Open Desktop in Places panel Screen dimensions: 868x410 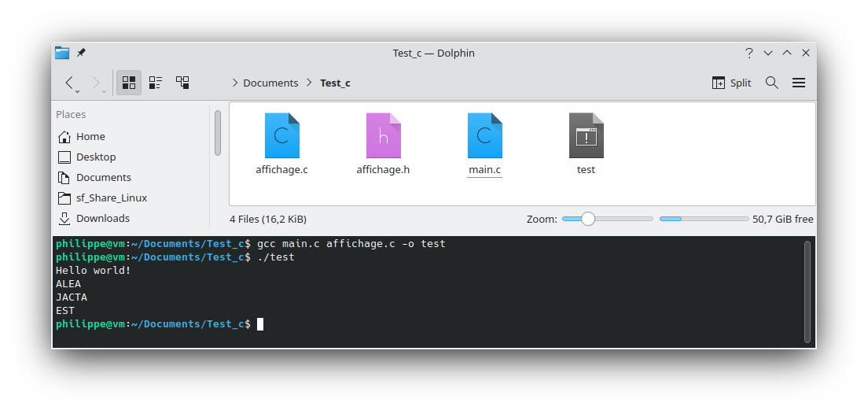coord(95,157)
